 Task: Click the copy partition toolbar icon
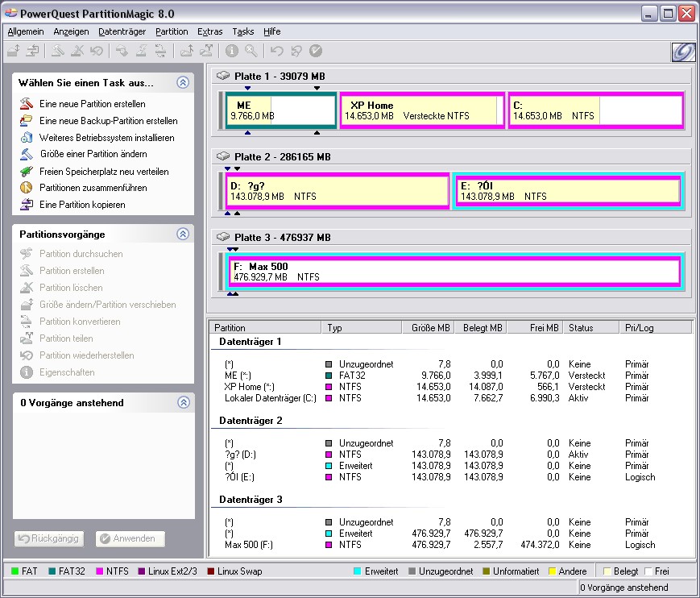coord(32,51)
